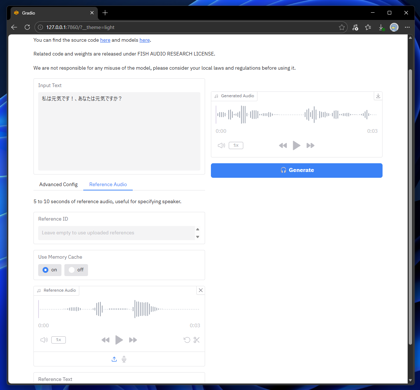Open a new browser tab
This screenshot has height=390, width=420.
click(105, 13)
